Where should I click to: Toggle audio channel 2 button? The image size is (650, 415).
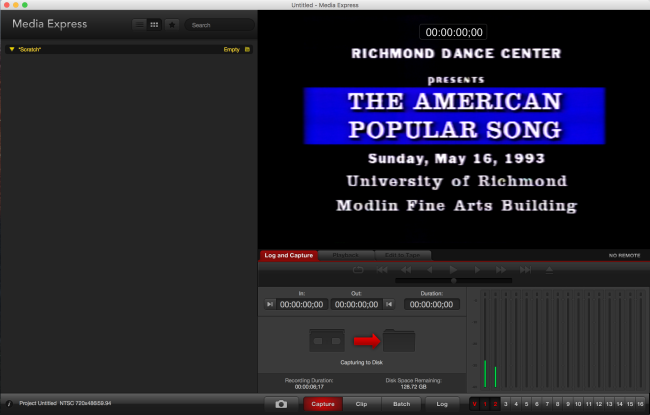click(x=495, y=404)
